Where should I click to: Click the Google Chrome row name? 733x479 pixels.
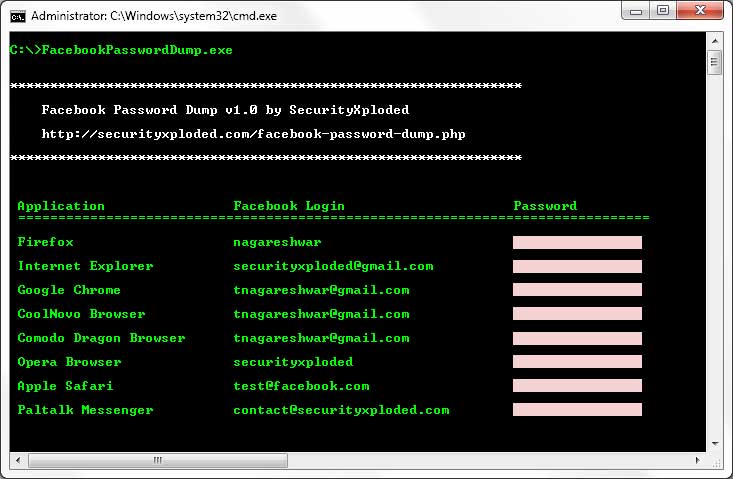[x=69, y=290]
